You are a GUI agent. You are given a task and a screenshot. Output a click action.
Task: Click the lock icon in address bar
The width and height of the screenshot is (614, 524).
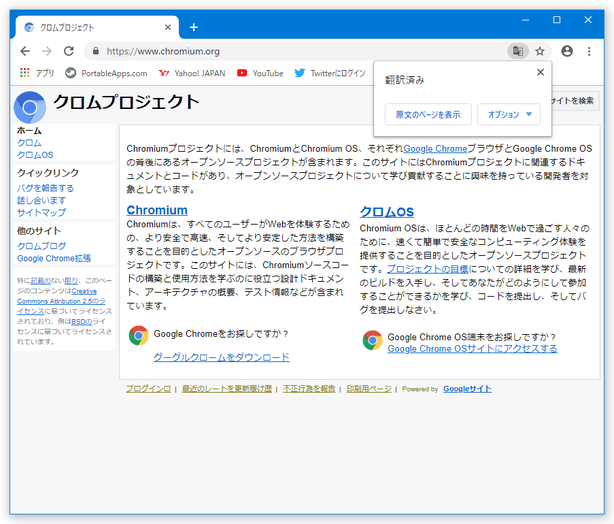(x=96, y=51)
